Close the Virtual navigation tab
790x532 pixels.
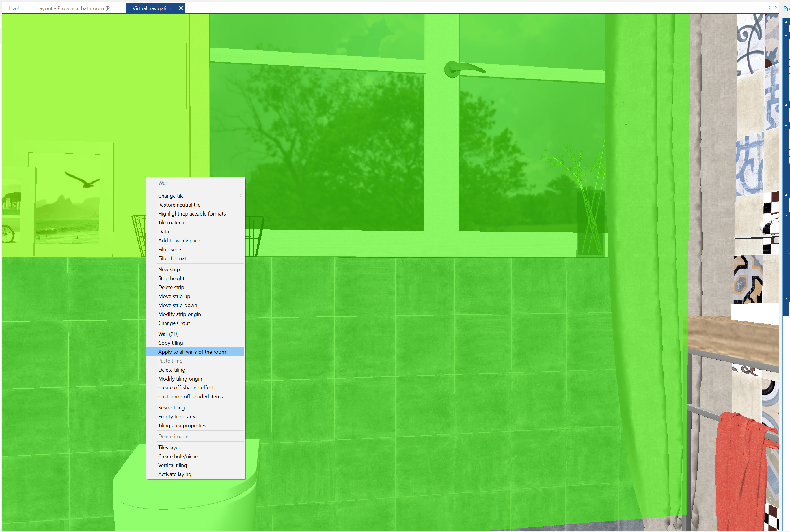pyautogui.click(x=181, y=8)
